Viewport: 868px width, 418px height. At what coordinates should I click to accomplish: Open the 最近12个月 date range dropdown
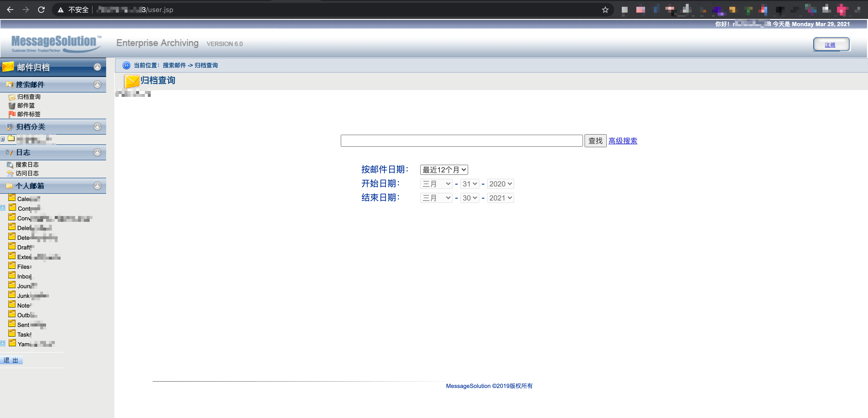[444, 170]
